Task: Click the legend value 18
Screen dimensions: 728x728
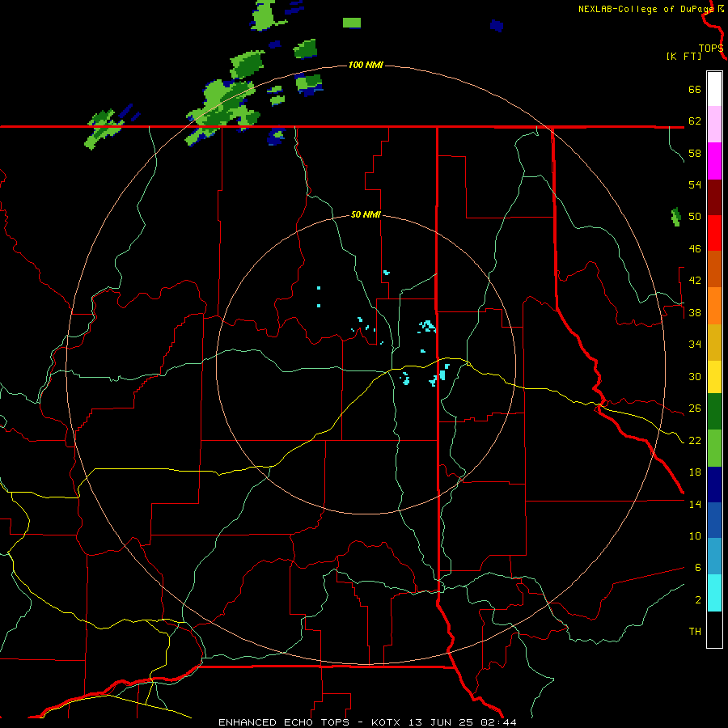Action: point(695,472)
